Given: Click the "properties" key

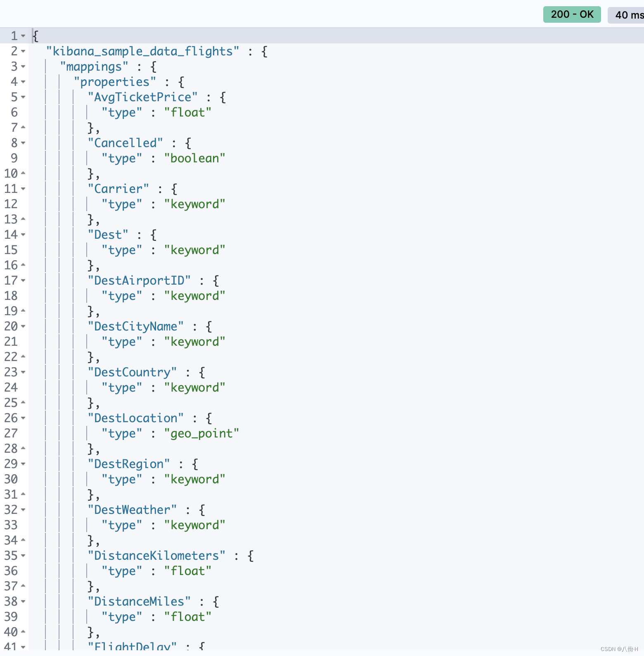Looking at the screenshot, I should click(x=115, y=82).
